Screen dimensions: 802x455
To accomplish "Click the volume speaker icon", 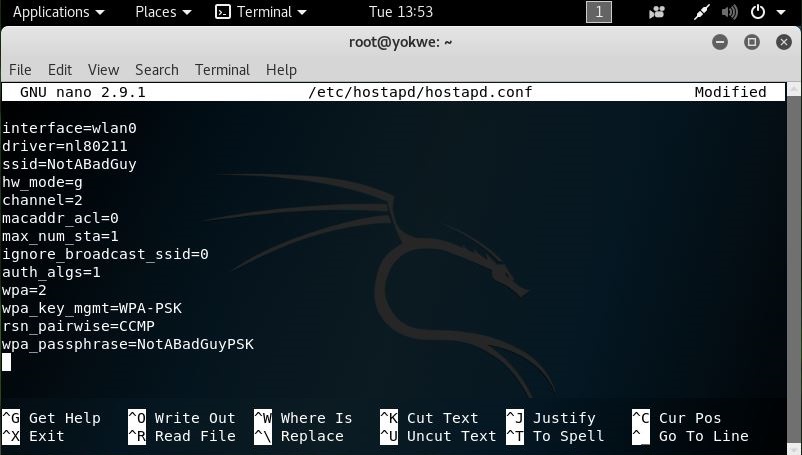I will coord(729,12).
